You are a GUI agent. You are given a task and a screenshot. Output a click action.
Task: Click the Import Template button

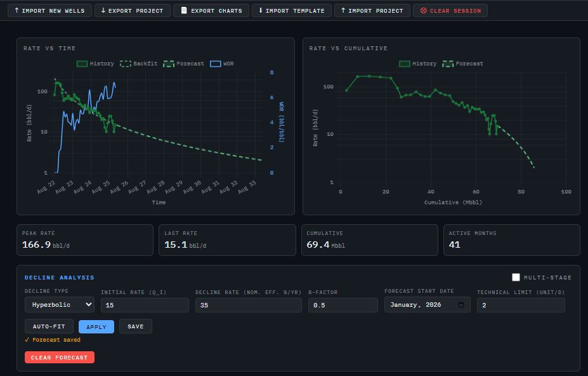click(291, 11)
